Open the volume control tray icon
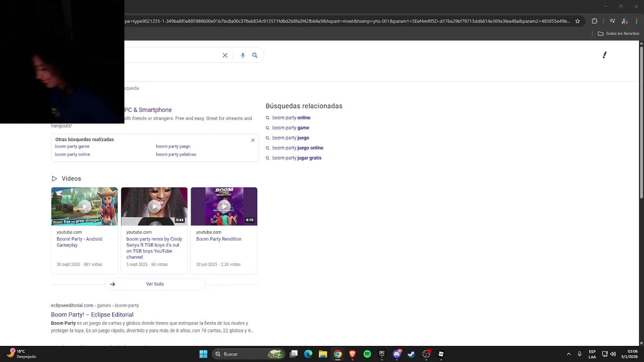This screenshot has height=362, width=644. [x=613, y=354]
